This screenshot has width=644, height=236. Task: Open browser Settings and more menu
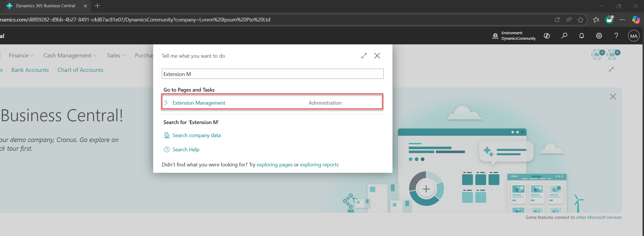tap(622, 20)
